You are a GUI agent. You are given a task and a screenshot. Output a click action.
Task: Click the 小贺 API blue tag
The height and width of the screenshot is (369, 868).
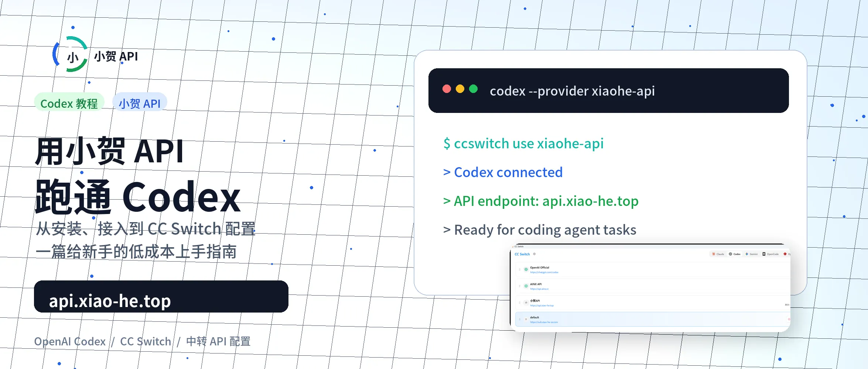coord(140,103)
